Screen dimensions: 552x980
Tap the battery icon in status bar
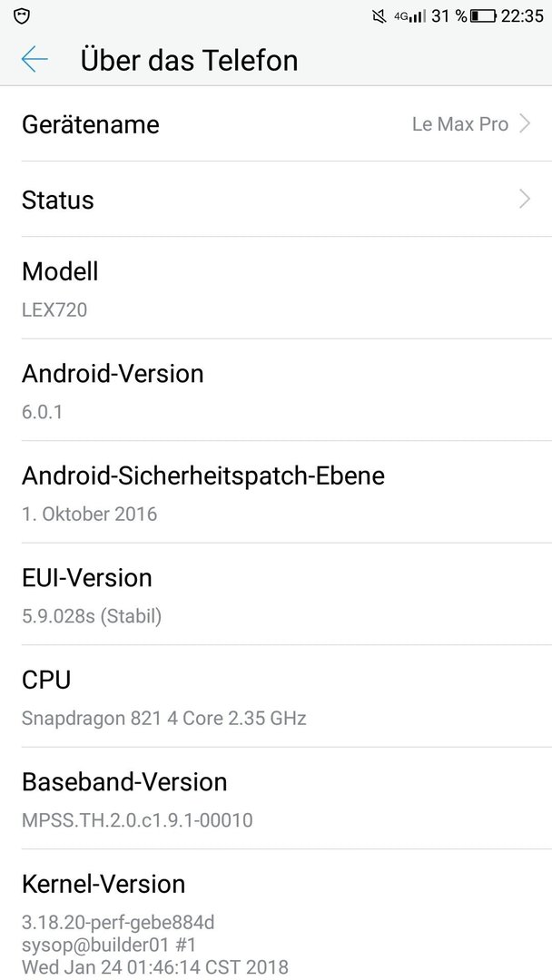click(x=483, y=16)
